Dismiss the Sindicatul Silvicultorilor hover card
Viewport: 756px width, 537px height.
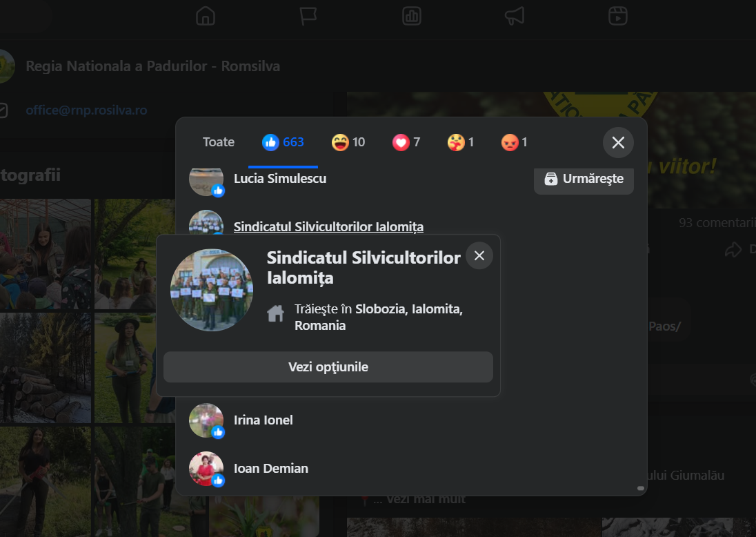click(479, 255)
